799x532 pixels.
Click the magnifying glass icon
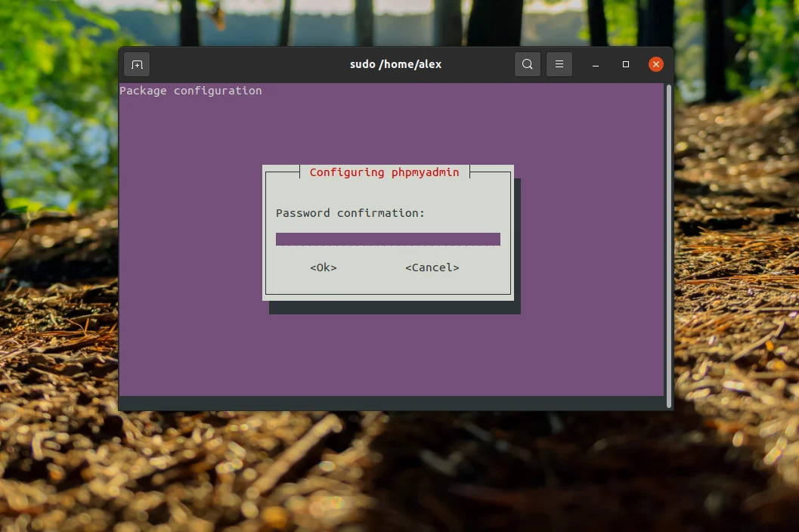(527, 64)
